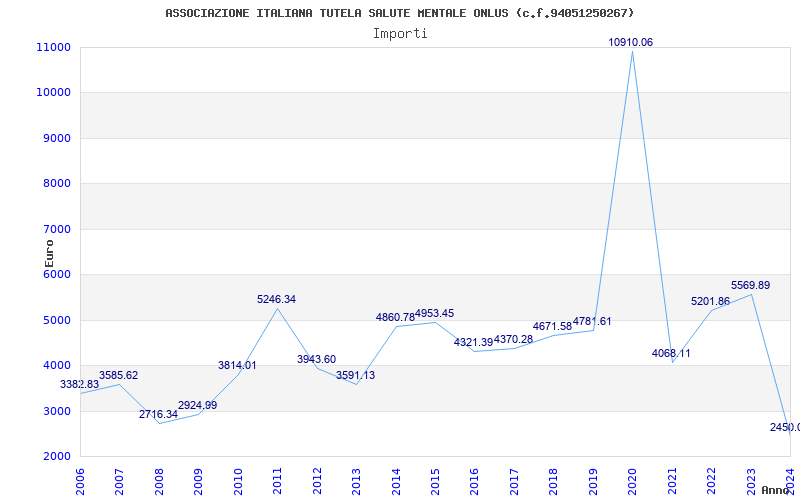This screenshot has height=500, width=800.
Task: Select the 2010 year axis label
Action: coord(238,481)
